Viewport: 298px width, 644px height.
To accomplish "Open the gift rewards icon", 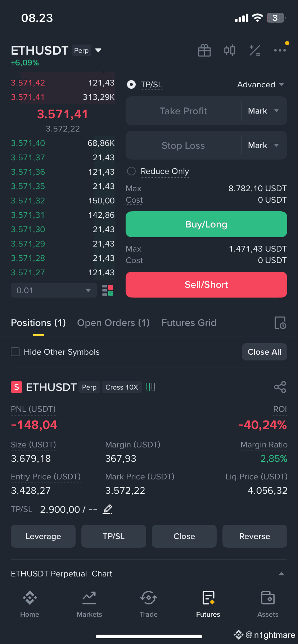I will 204,51.
